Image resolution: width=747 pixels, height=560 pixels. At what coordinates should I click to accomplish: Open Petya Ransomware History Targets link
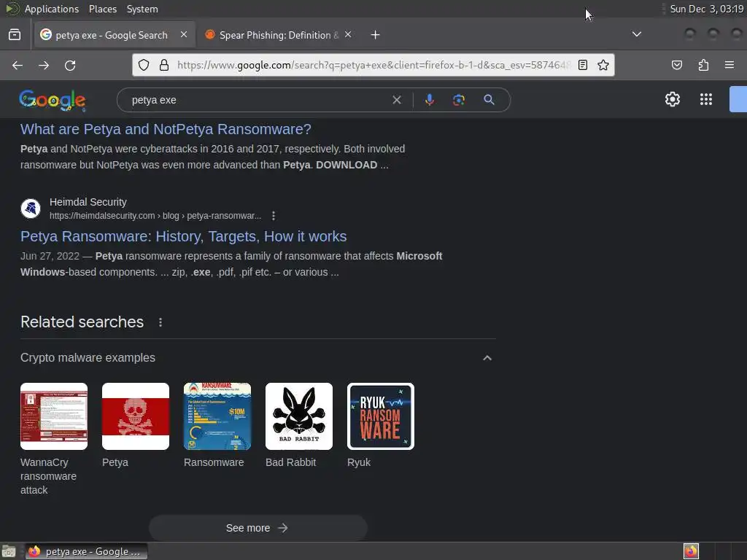[x=183, y=236]
